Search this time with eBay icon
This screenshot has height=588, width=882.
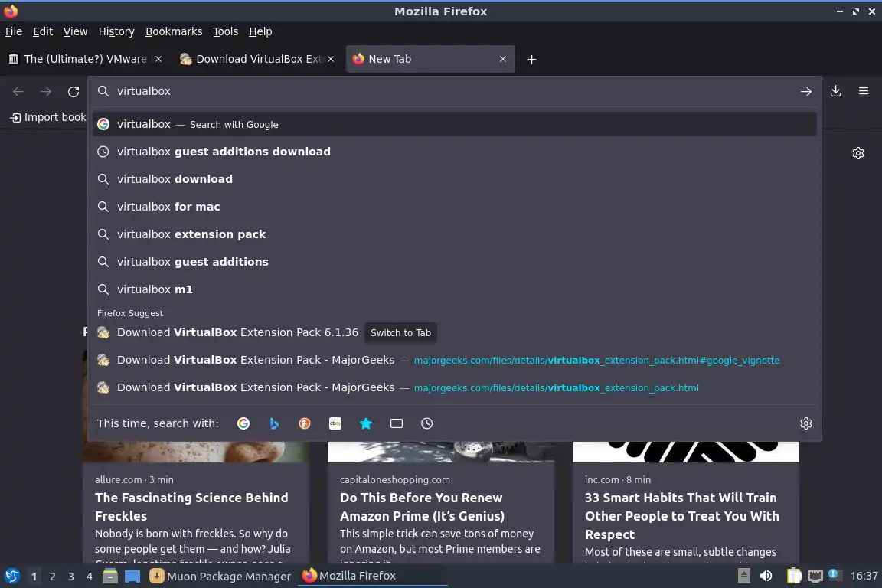(x=335, y=423)
